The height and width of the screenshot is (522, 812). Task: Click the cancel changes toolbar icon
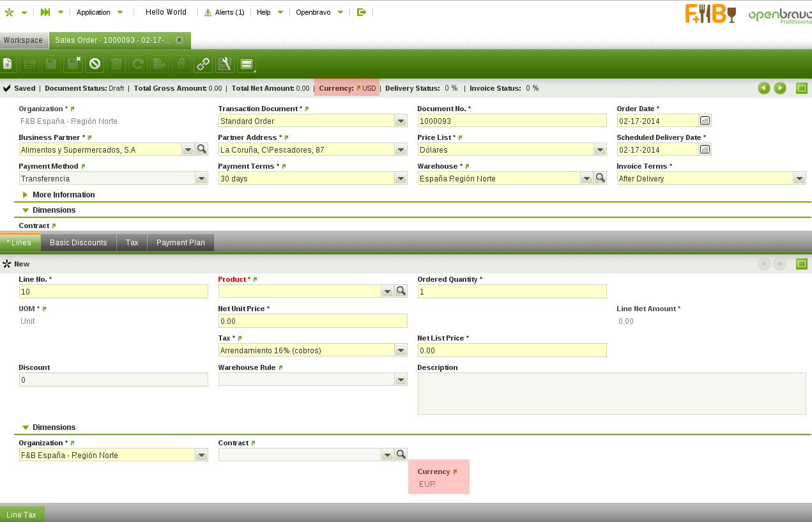coord(95,64)
